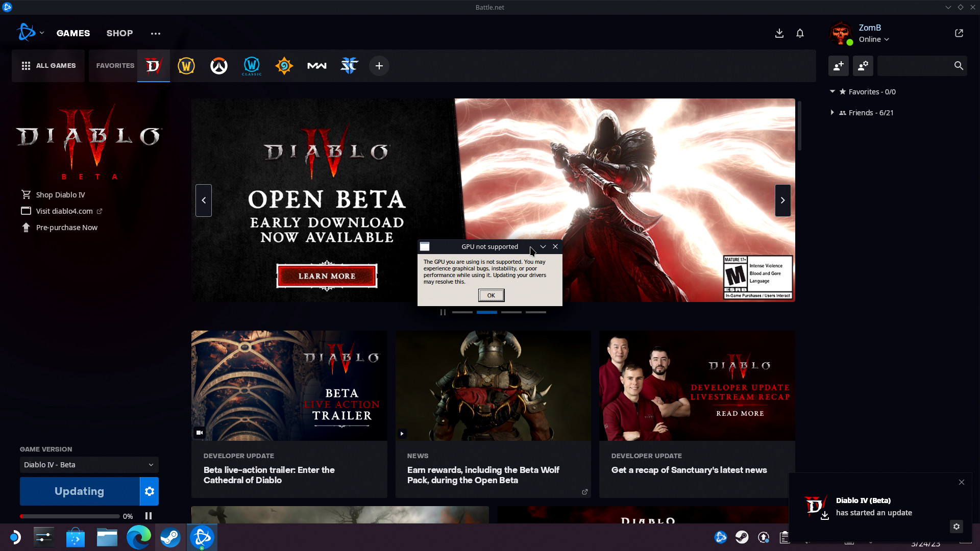
Task: Open WoW Classic from favorites bar
Action: pos(252,66)
